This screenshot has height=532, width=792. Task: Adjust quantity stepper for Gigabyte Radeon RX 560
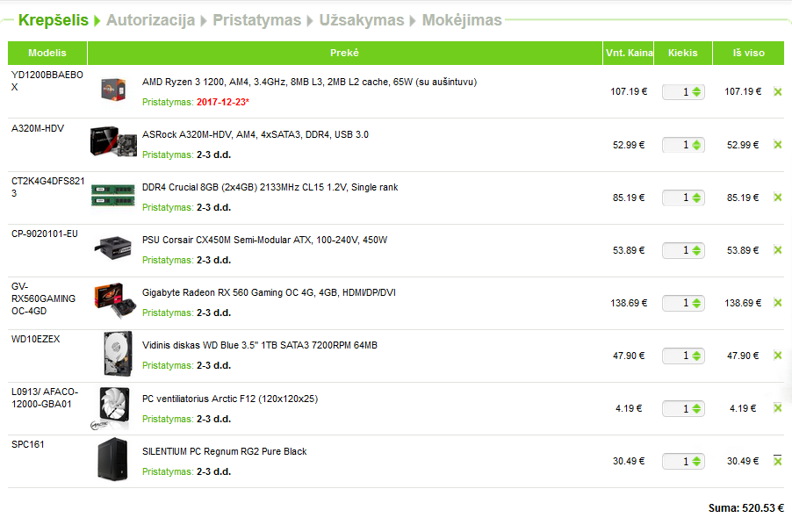click(696, 303)
